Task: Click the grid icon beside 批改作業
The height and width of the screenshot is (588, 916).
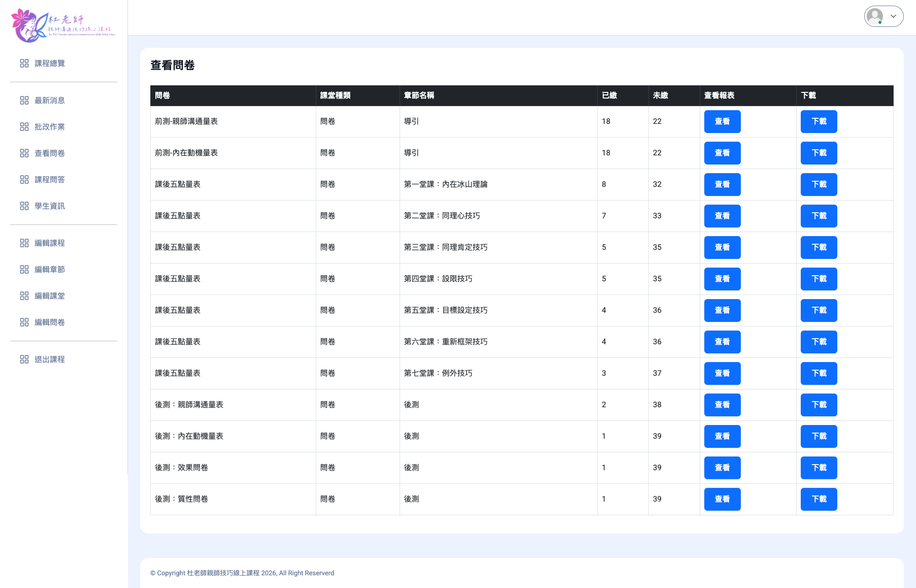Action: pos(24,127)
